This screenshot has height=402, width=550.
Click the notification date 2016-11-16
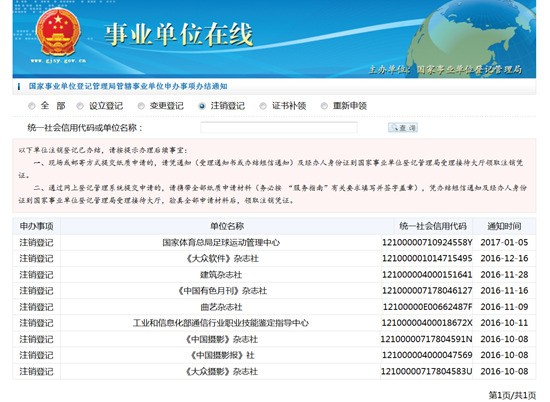pos(504,291)
